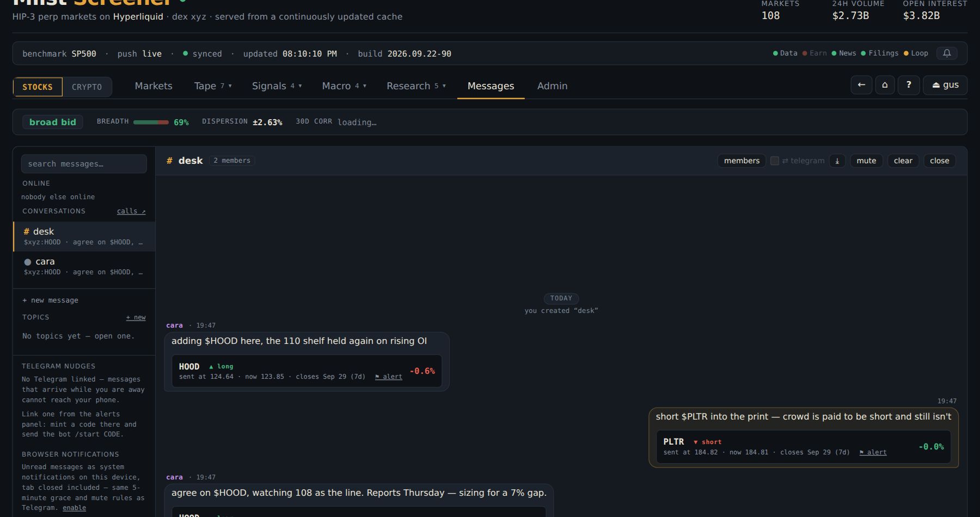This screenshot has width=980, height=517.
Task: Select the Messages tab
Action: (491, 86)
